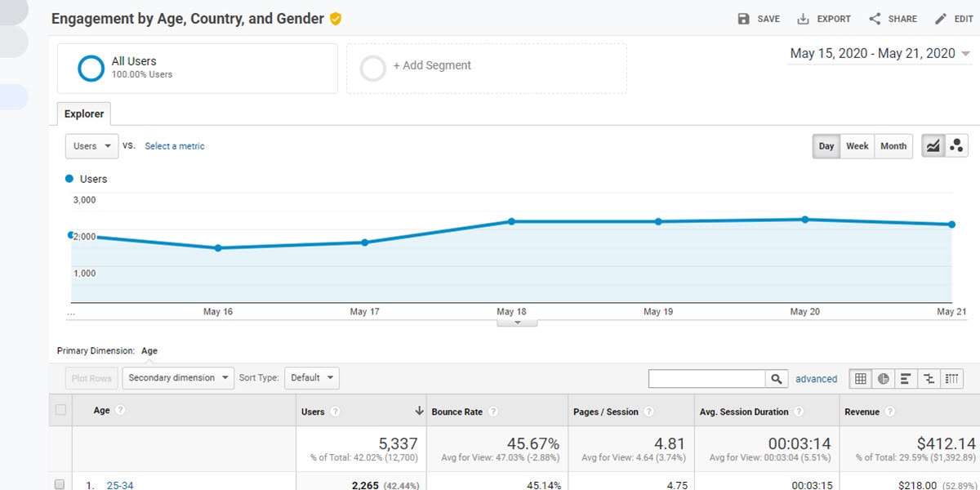Click the $412.14 total revenue value
This screenshot has height=490, width=980.
pos(946,443)
